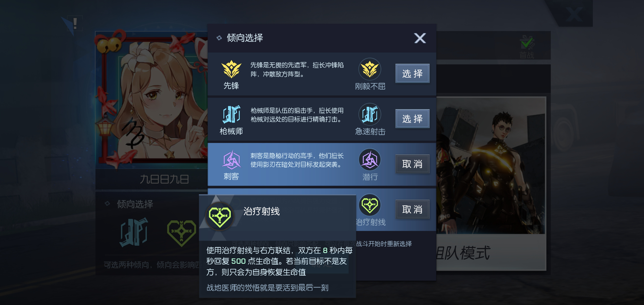Click the 组队模式 team mode character card

491,184
